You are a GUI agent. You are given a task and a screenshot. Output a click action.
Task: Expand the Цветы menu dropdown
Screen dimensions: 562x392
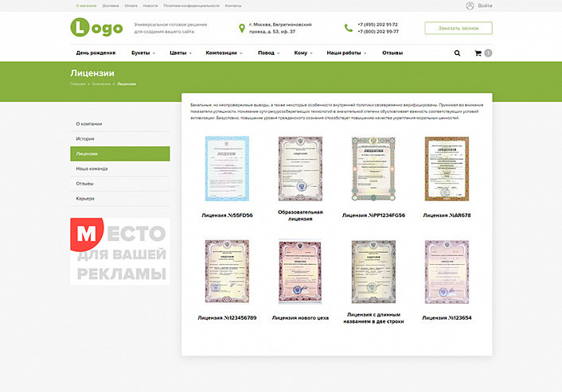point(181,53)
